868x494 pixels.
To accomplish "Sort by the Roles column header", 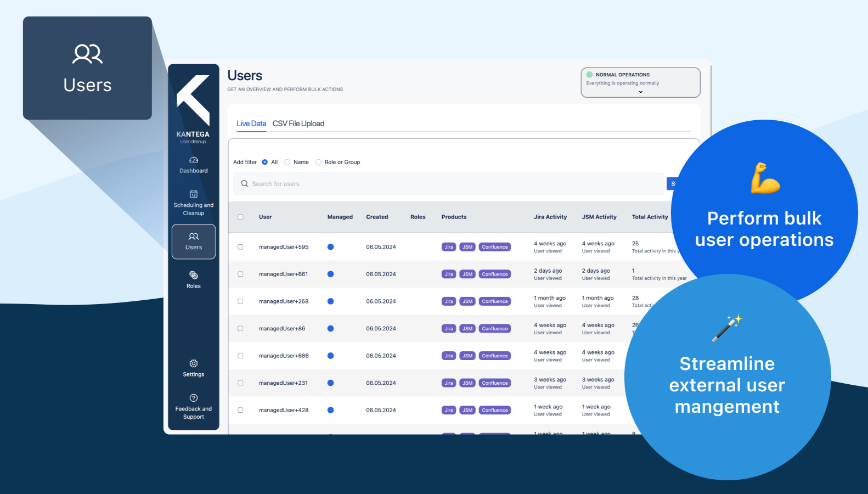I will coord(418,217).
